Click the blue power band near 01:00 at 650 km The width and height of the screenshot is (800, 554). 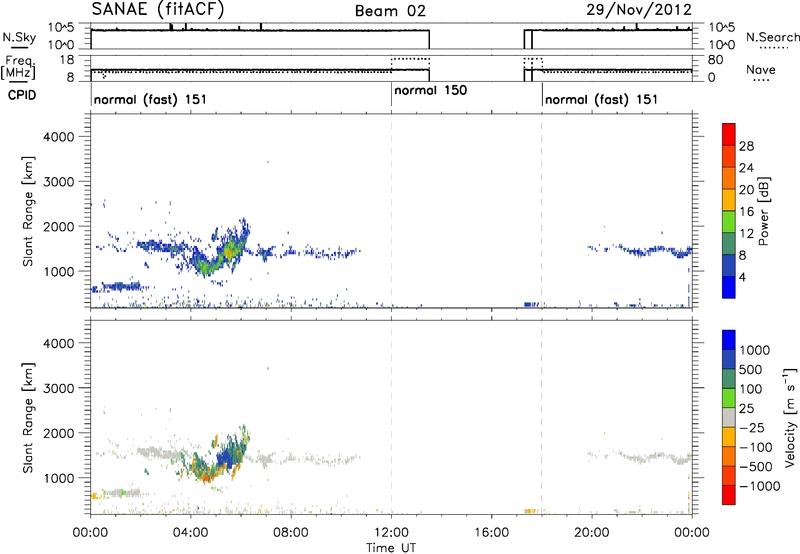click(x=121, y=287)
